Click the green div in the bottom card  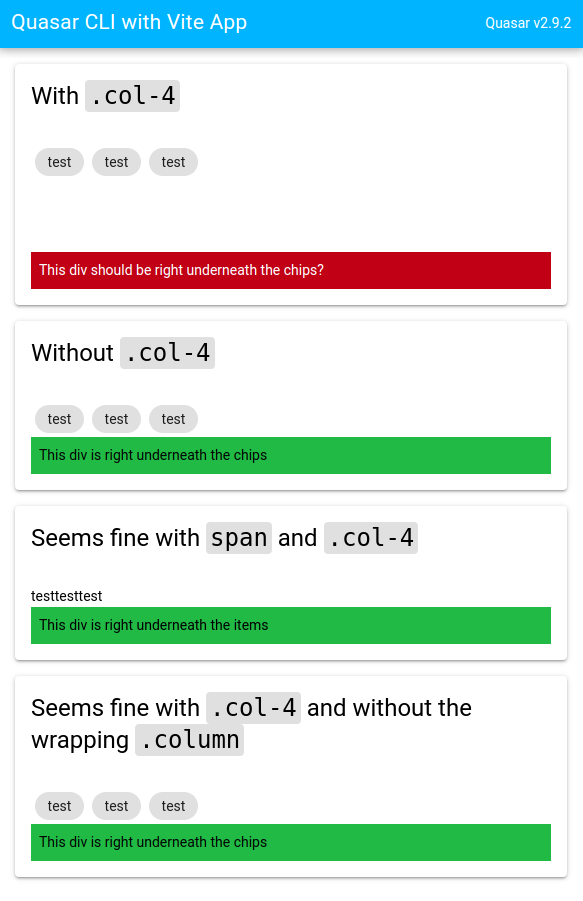(290, 842)
